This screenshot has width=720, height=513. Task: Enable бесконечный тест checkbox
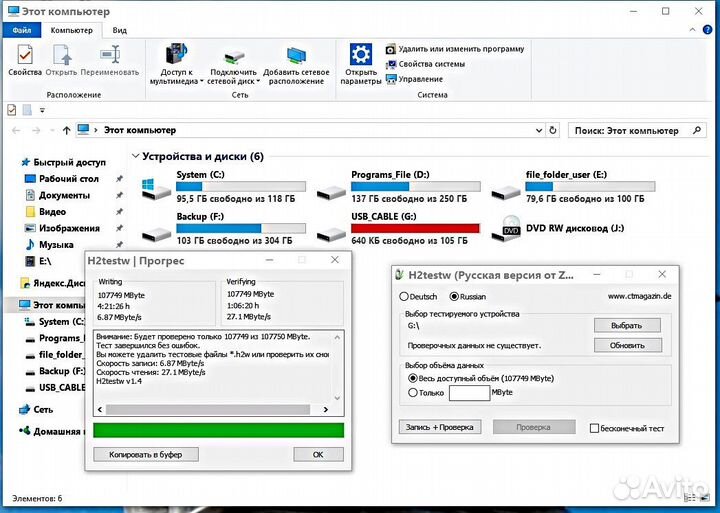coord(594,428)
